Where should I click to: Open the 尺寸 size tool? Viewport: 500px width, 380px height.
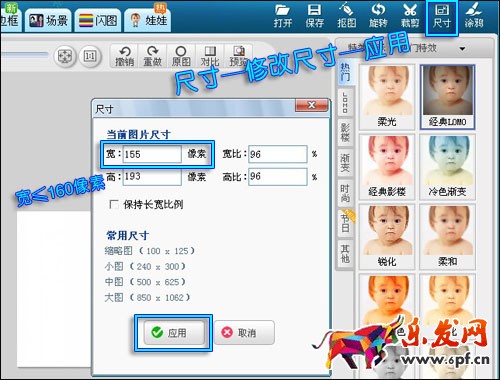point(442,17)
